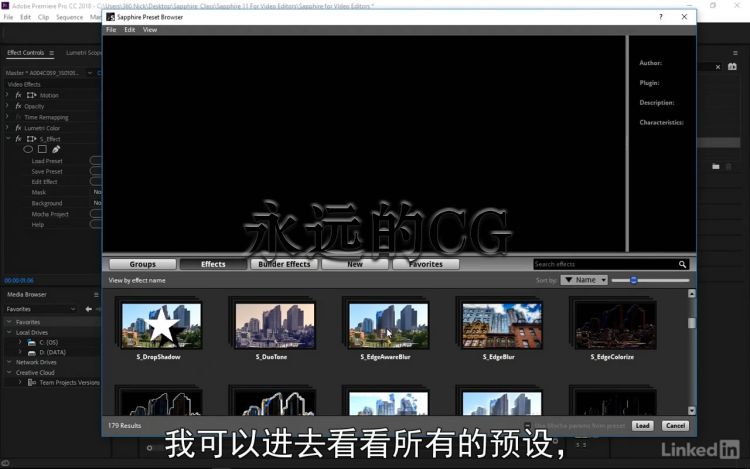This screenshot has height=469, width=750.
Task: Click the Edit Effect button in Effect Controls
Action: coord(96,182)
